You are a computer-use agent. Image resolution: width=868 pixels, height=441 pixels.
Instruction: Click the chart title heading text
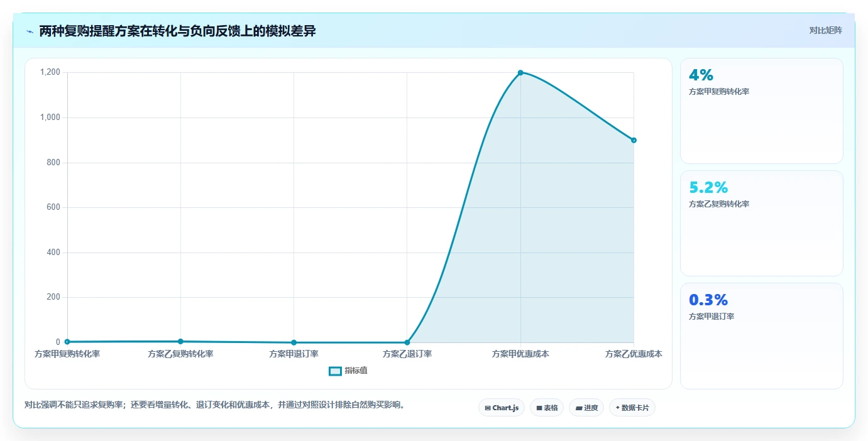pyautogui.click(x=177, y=31)
